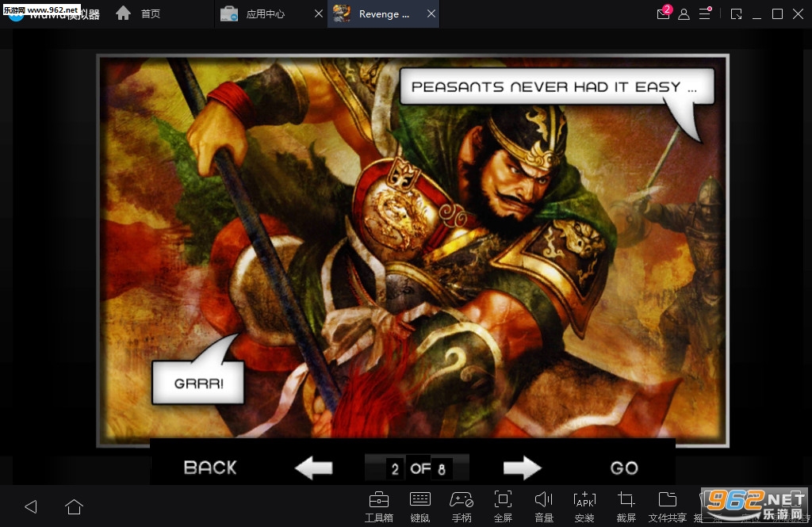Open the user account icon
812x527 pixels.
[684, 13]
